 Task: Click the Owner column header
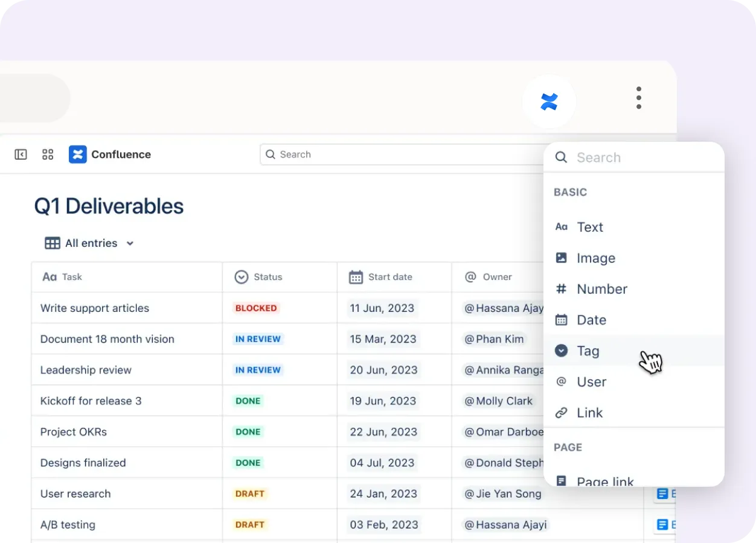point(498,277)
